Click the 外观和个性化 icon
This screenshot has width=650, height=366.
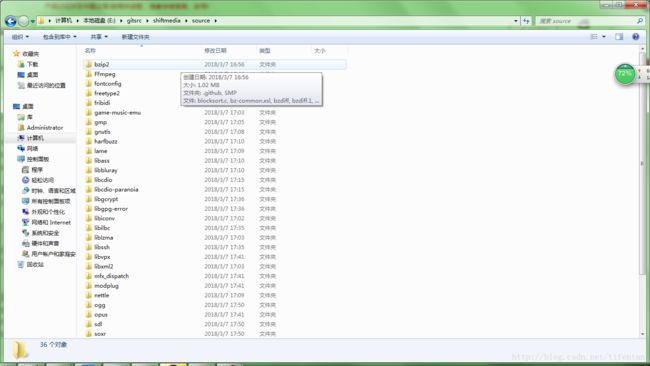tap(25, 211)
